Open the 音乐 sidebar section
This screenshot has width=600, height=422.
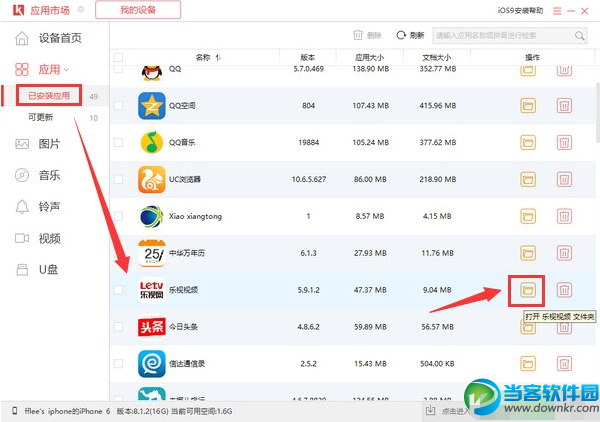pos(38,175)
